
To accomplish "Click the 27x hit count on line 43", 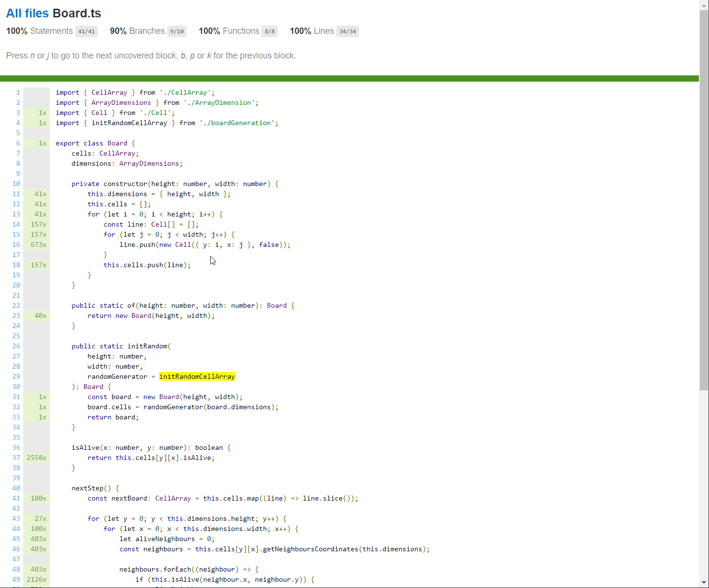I will coord(41,518).
